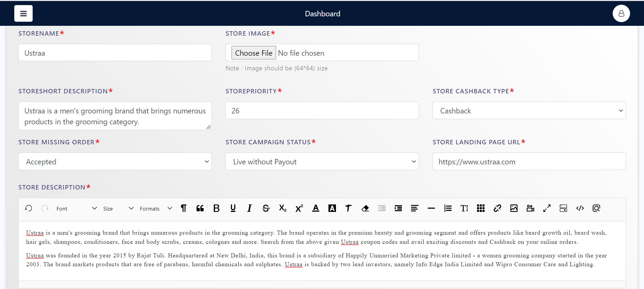This screenshot has width=644, height=289.
Task: Click the STORE CAMPAIGN STATUS label
Action: point(268,142)
